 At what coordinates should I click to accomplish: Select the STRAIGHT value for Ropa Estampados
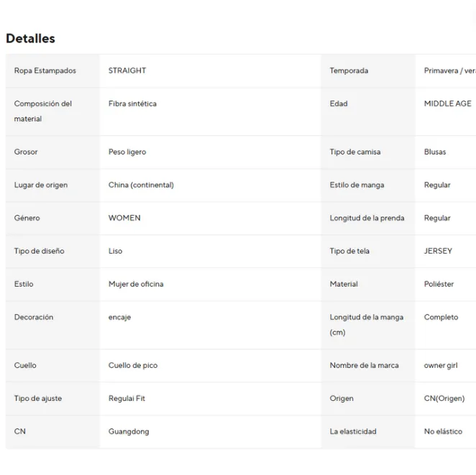point(127,70)
